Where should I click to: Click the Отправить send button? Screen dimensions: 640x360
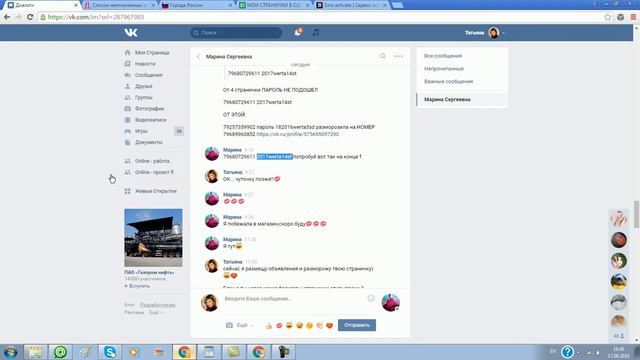[357, 325]
